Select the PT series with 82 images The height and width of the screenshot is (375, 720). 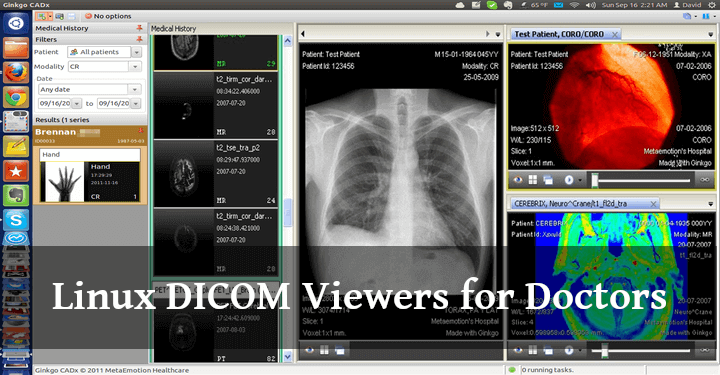(x=216, y=330)
